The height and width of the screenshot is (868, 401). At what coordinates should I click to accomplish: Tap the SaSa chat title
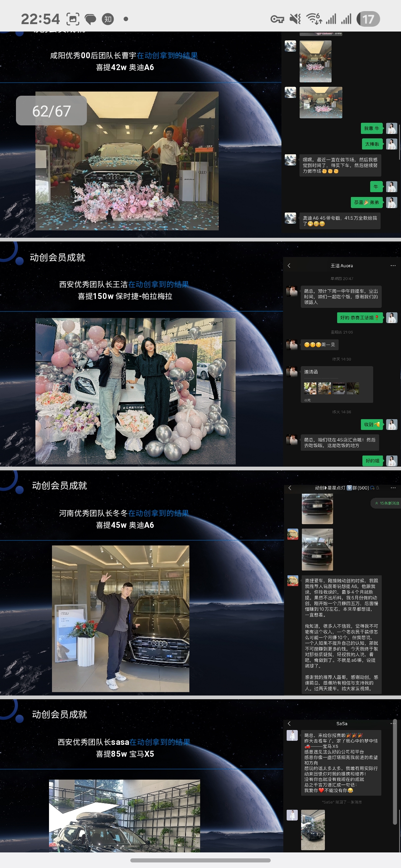342,723
